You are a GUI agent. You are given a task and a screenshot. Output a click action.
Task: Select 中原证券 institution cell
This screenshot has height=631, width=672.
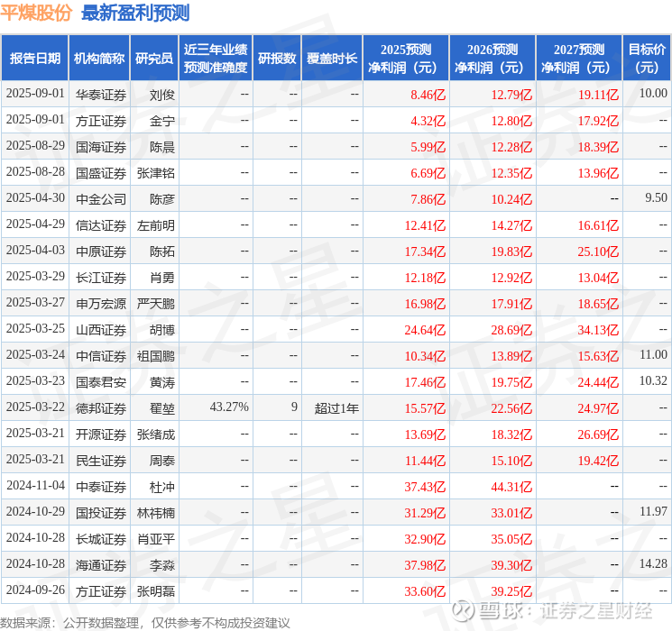(x=101, y=251)
